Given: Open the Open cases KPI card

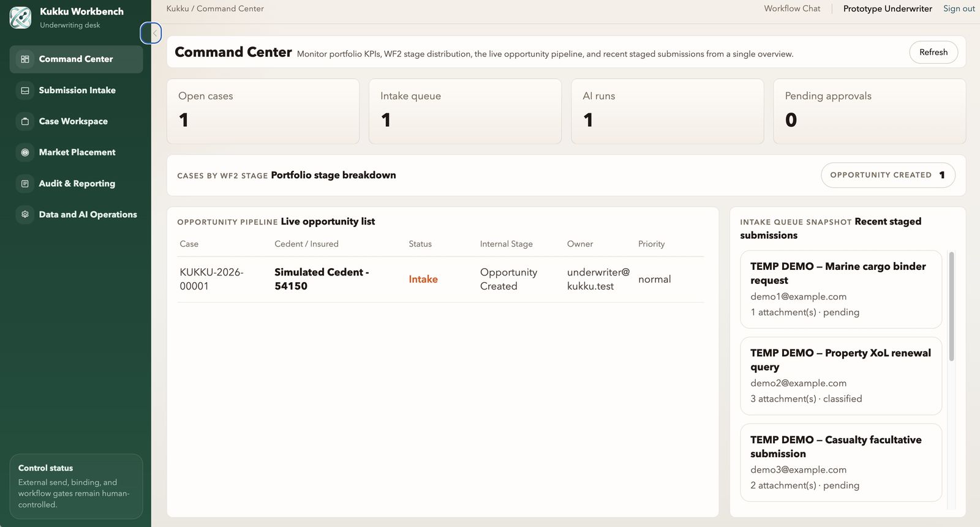Looking at the screenshot, I should (263, 111).
